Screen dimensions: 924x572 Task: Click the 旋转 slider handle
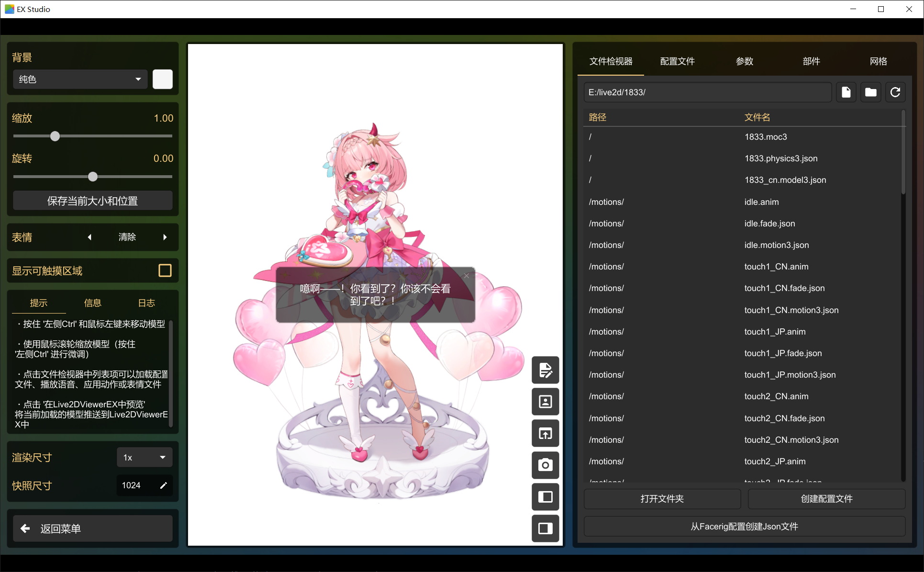93,177
